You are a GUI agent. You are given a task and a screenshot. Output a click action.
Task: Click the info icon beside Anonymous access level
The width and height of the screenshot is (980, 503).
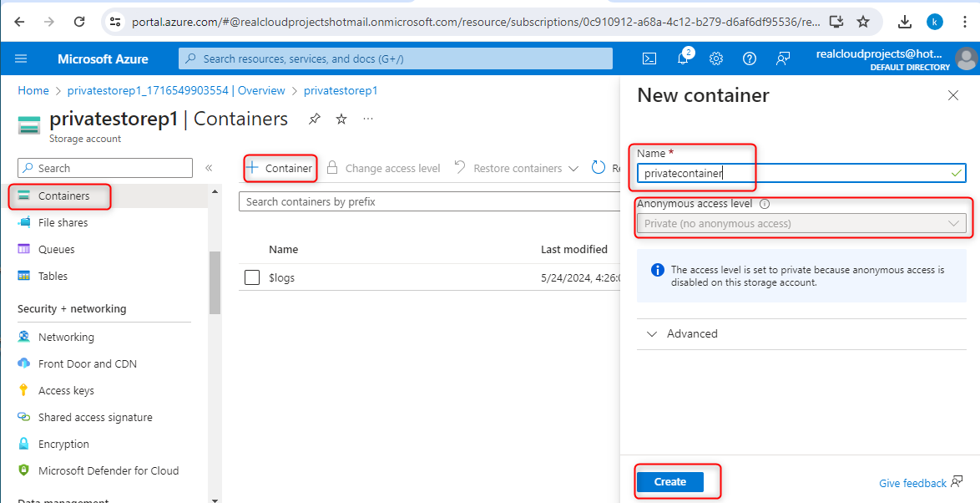[765, 204]
